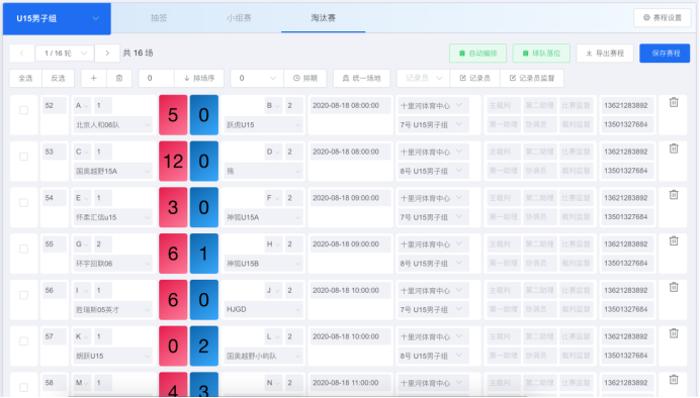
Task: Open the 跃虎U15 team dropdown in match 52
Action: pos(263,124)
